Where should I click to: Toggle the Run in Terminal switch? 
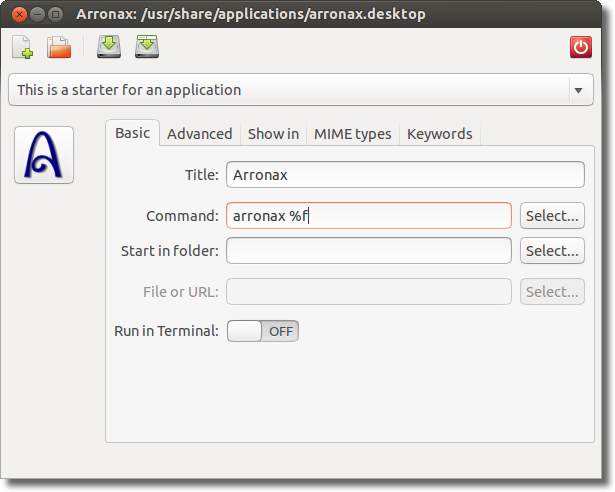pos(263,331)
